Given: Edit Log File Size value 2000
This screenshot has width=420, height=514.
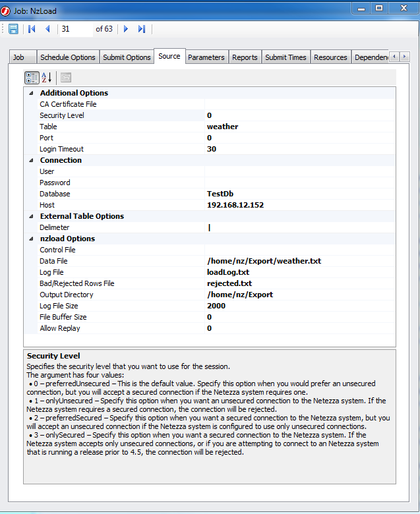Looking at the screenshot, I should pyautogui.click(x=300, y=306).
